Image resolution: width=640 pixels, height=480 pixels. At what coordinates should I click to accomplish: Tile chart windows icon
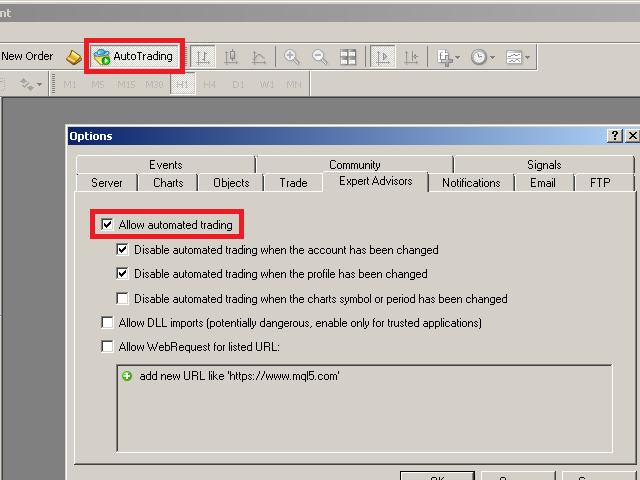(348, 57)
